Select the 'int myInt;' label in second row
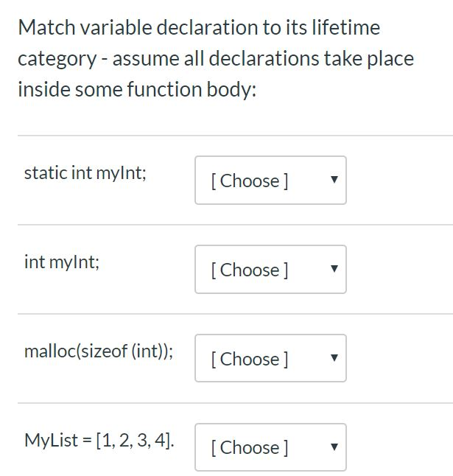 point(62,262)
